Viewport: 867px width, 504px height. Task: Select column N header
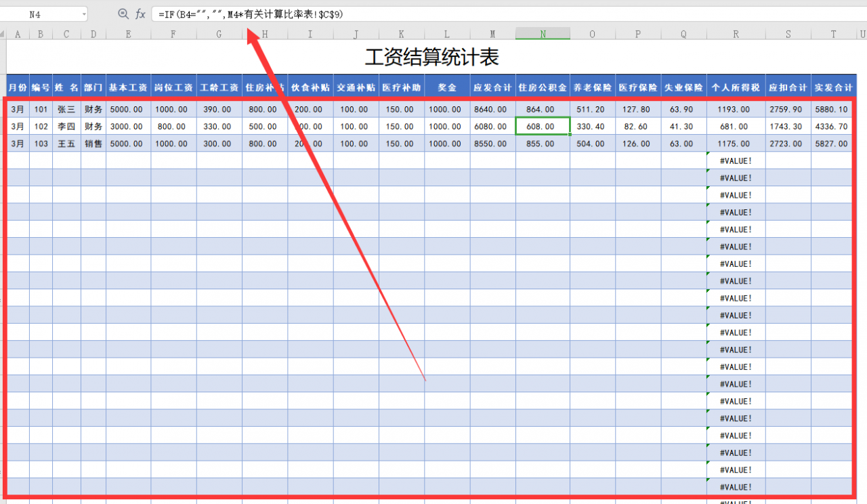click(x=543, y=33)
